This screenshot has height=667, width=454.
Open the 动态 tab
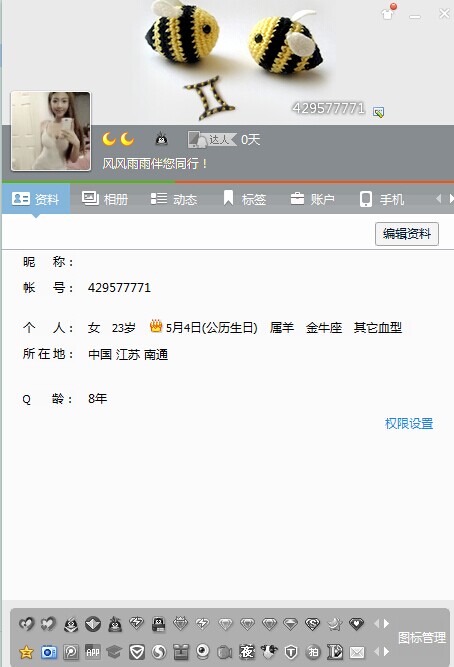(174, 199)
